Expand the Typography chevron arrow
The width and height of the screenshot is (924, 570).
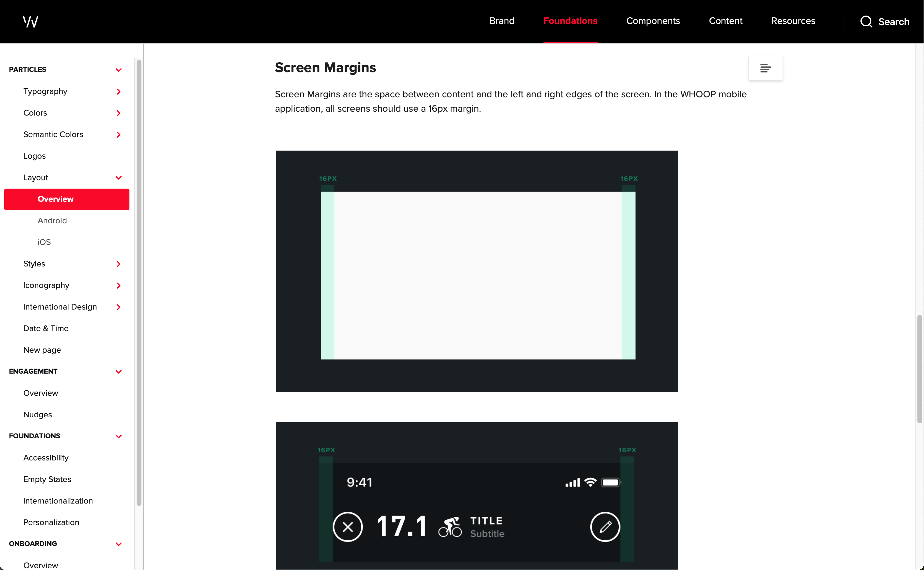(118, 92)
